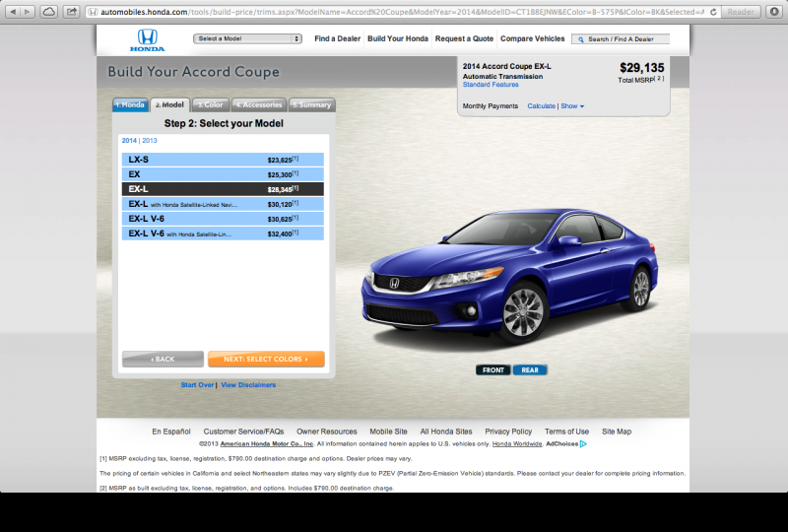Open the Owner Resources footer link
Image resolution: width=788 pixels, height=532 pixels.
pyautogui.click(x=327, y=432)
